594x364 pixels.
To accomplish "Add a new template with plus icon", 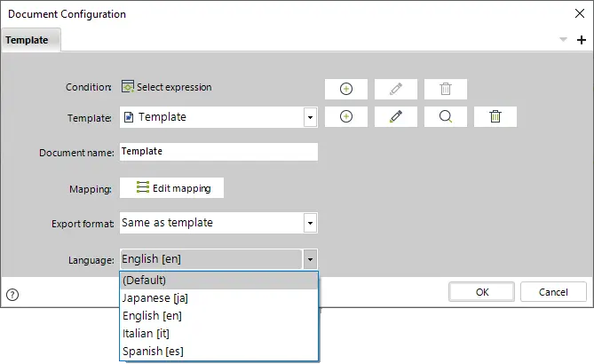I will pyautogui.click(x=346, y=116).
